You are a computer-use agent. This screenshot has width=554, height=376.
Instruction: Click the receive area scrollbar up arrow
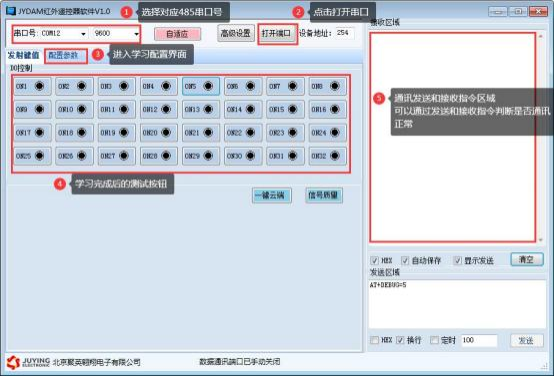tap(541, 36)
